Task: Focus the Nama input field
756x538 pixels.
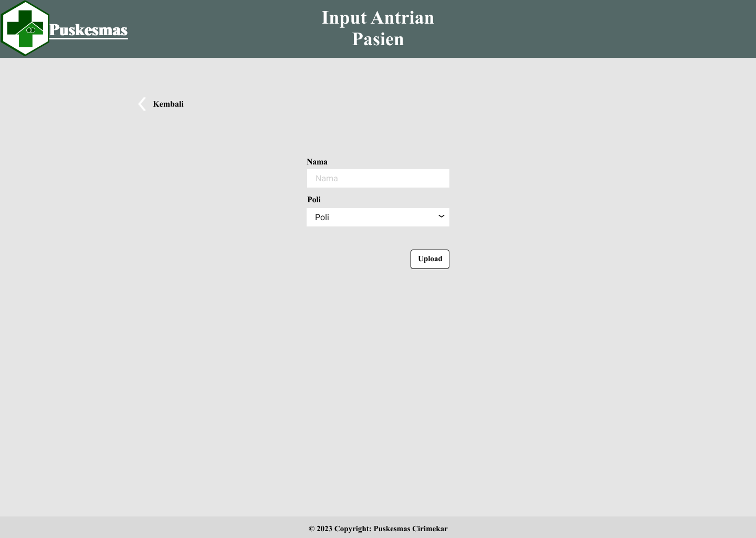Action: point(378,178)
